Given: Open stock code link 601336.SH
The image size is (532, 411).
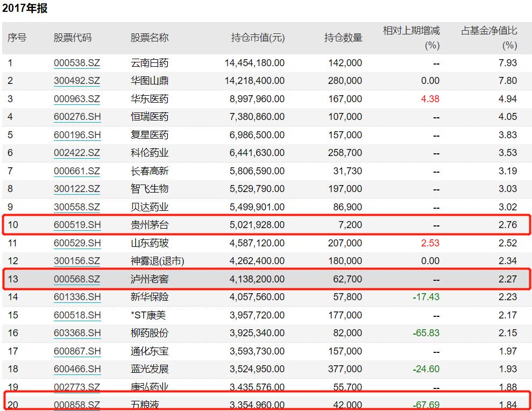Looking at the screenshot, I should point(77,297).
